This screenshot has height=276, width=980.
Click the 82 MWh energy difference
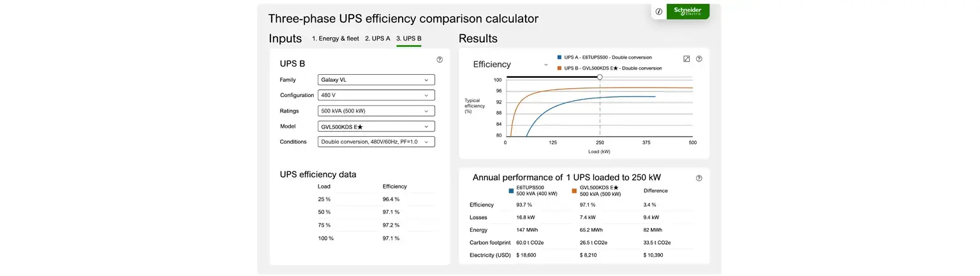[653, 230]
